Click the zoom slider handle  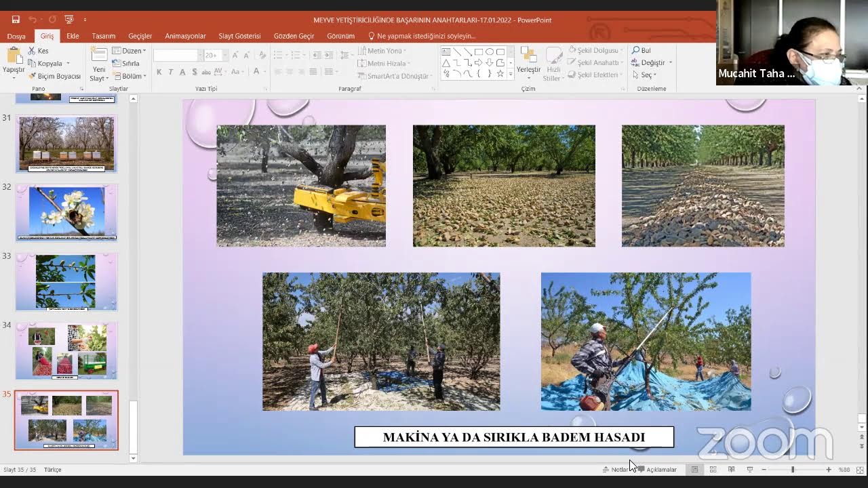(793, 469)
